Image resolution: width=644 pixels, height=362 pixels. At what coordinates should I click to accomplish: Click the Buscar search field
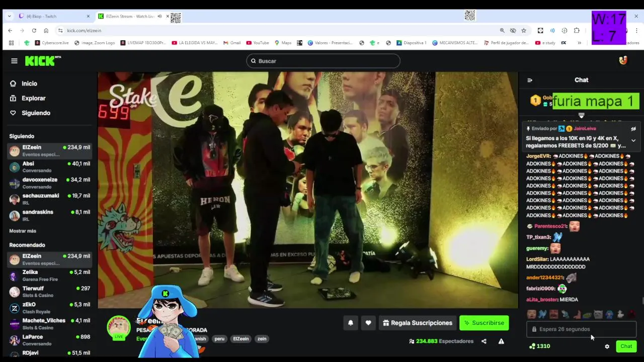point(323,61)
